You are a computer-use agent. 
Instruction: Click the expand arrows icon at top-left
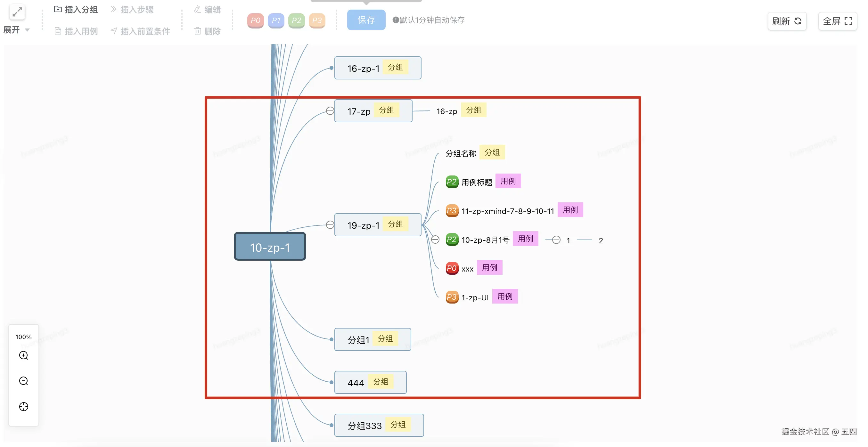(17, 12)
